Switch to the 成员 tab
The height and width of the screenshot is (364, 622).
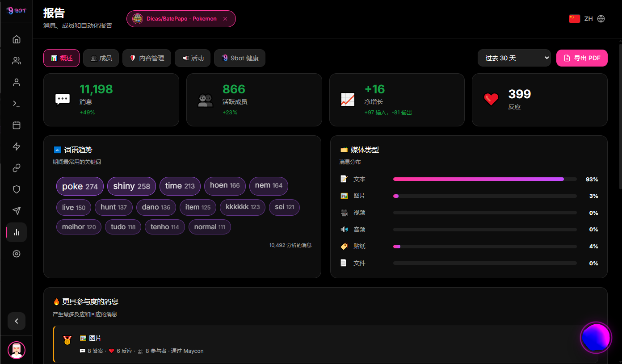click(101, 58)
